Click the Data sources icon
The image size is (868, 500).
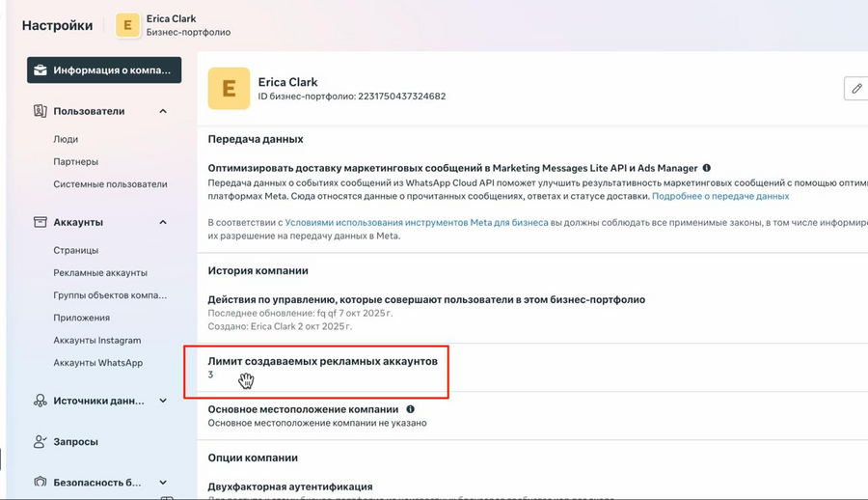click(x=41, y=401)
